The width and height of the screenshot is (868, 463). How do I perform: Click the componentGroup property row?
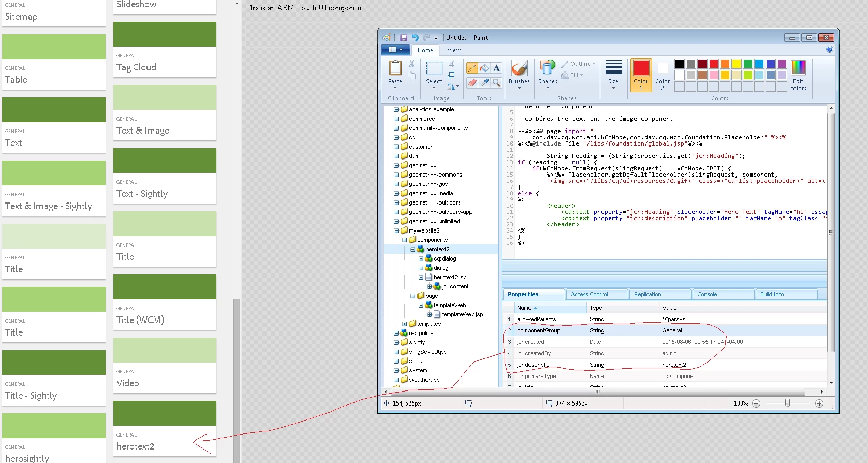point(665,330)
